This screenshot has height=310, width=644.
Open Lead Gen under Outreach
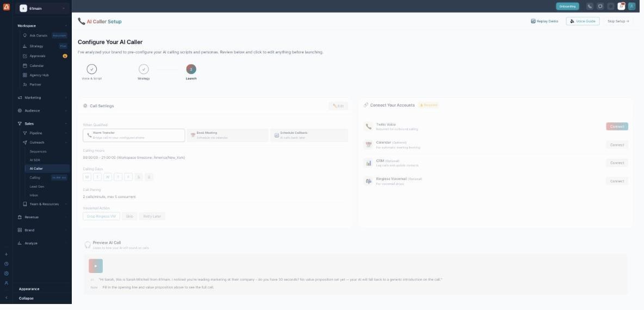click(47, 187)
